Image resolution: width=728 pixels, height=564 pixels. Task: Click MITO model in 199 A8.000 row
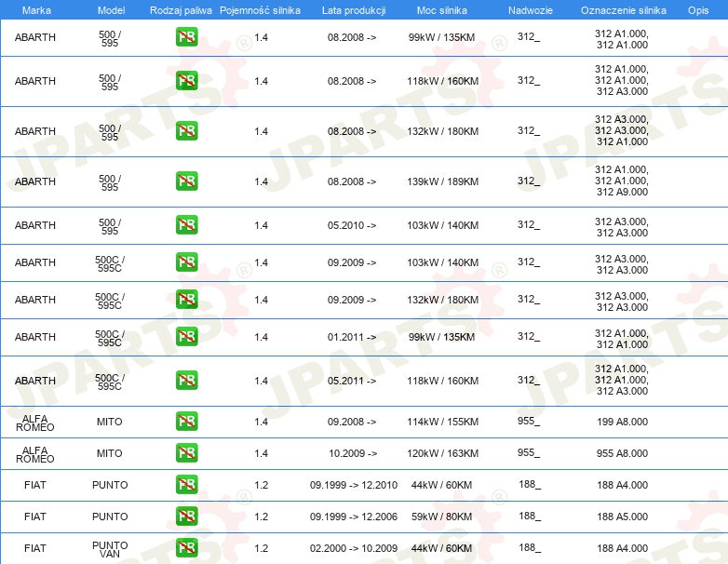pyautogui.click(x=110, y=422)
